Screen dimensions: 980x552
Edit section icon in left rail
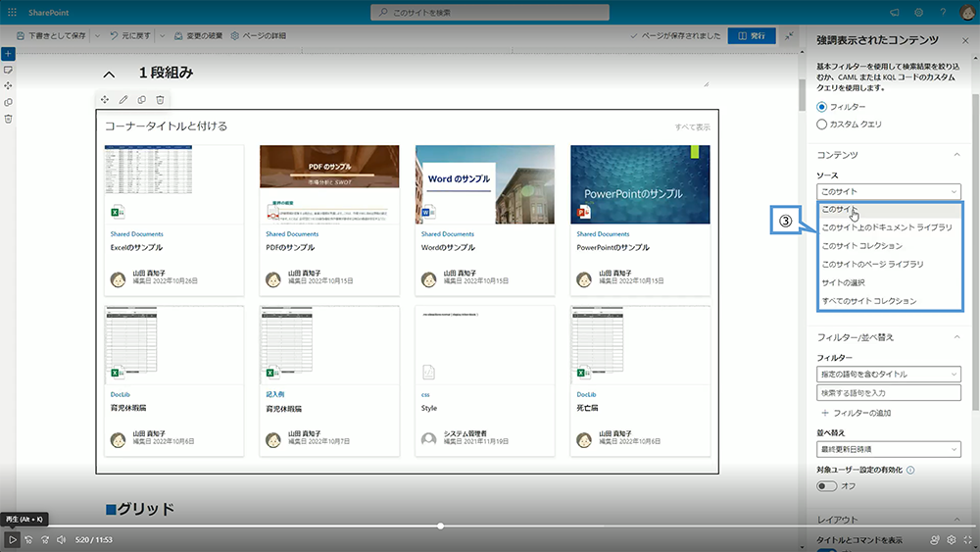(8, 70)
